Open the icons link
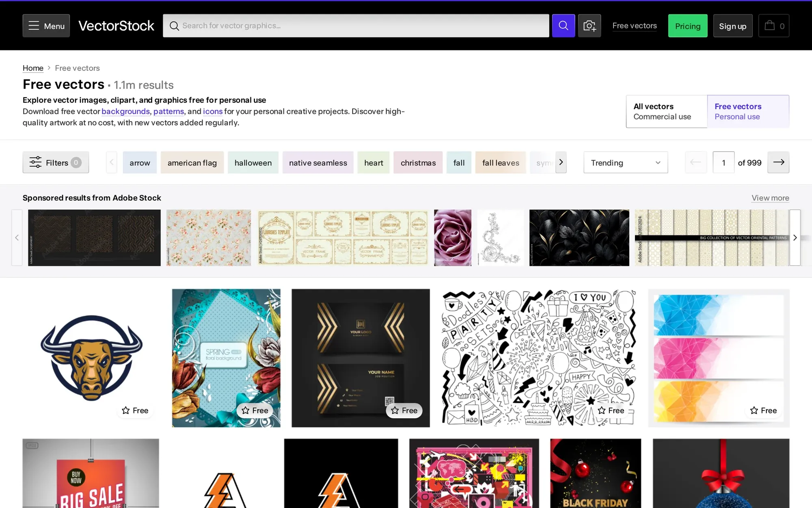Screen dimensions: 812x508 (x=213, y=111)
